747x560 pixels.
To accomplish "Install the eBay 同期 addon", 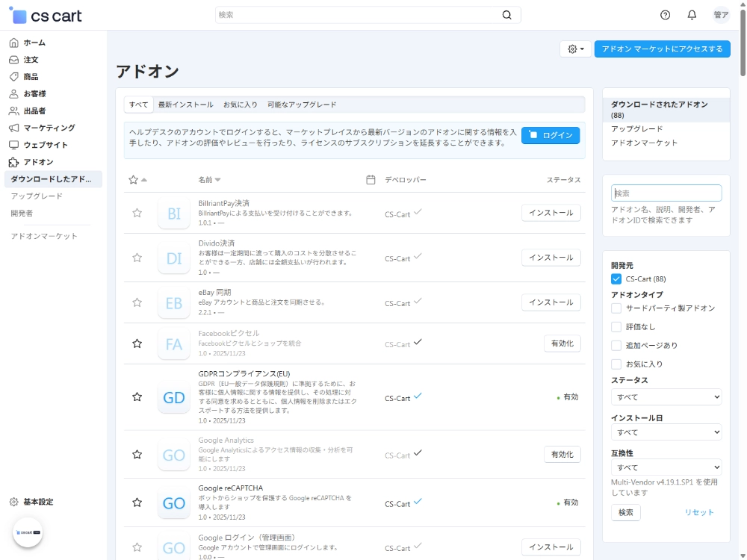I will (551, 302).
